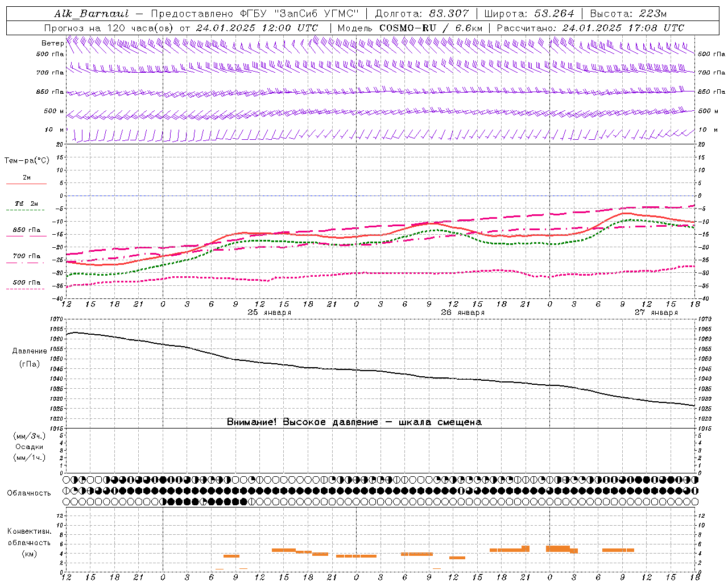Click the 'Конвективн.' label
The width and height of the screenshot is (728, 582).
point(29,531)
